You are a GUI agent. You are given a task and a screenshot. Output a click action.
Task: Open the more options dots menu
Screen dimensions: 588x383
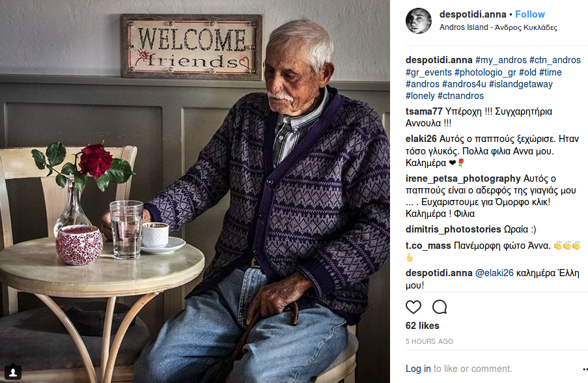click(x=585, y=369)
